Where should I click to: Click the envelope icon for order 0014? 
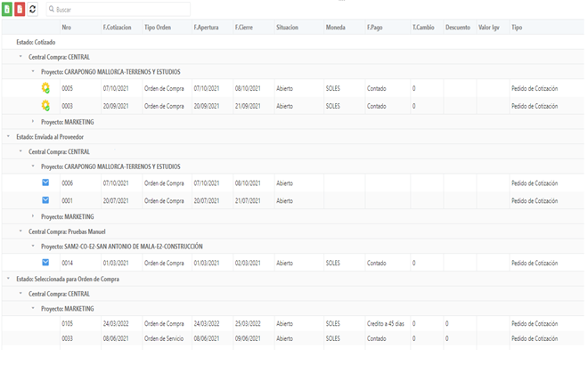45,263
